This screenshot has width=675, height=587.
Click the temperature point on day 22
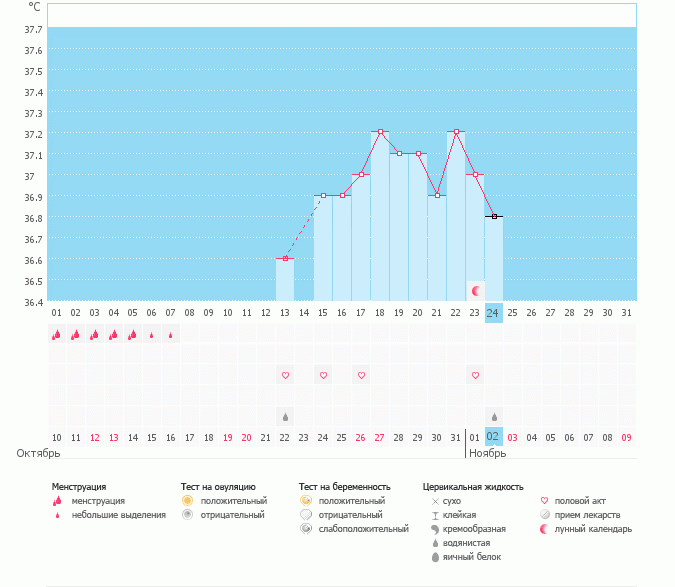click(456, 132)
